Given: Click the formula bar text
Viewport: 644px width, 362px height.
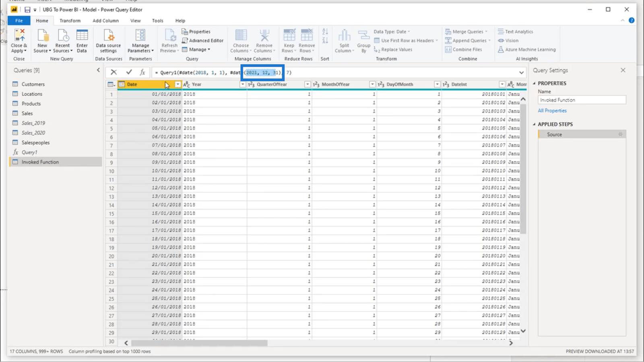Looking at the screenshot, I should tap(223, 72).
